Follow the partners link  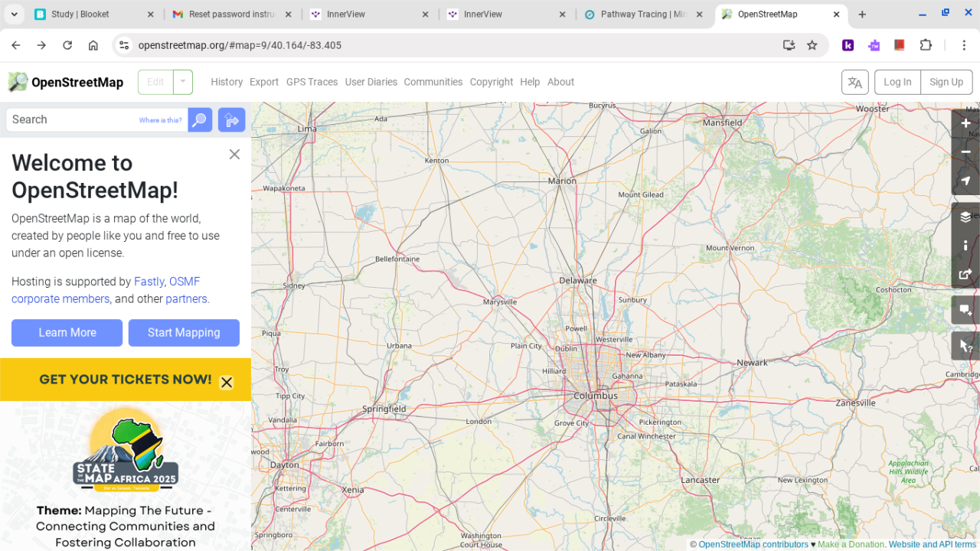186,299
